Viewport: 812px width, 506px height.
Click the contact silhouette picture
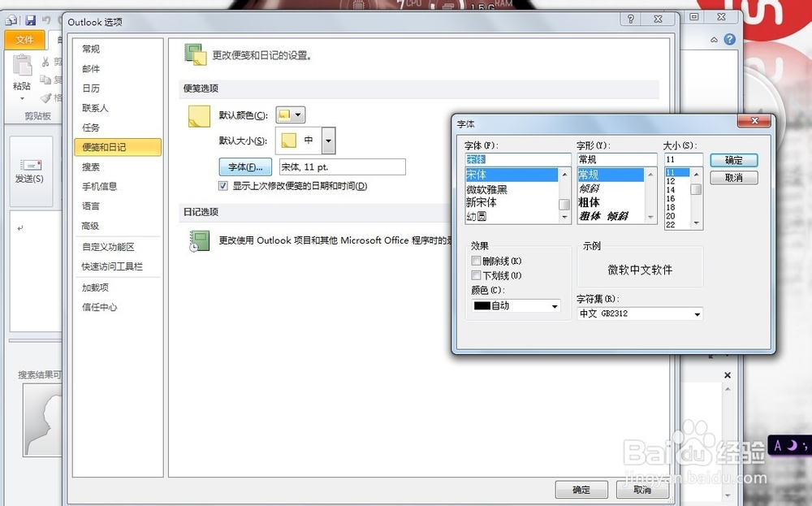tap(42, 420)
